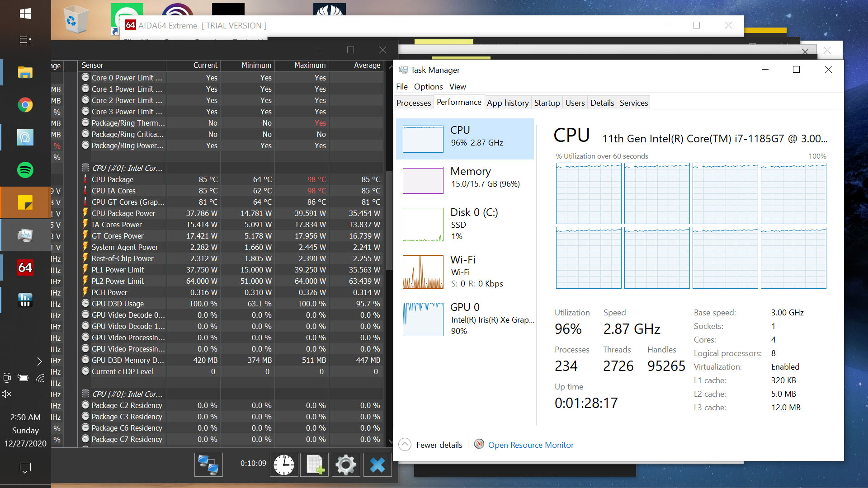868x488 pixels.
Task: Click the sensor list scroll-down arrow
Action: click(x=391, y=441)
